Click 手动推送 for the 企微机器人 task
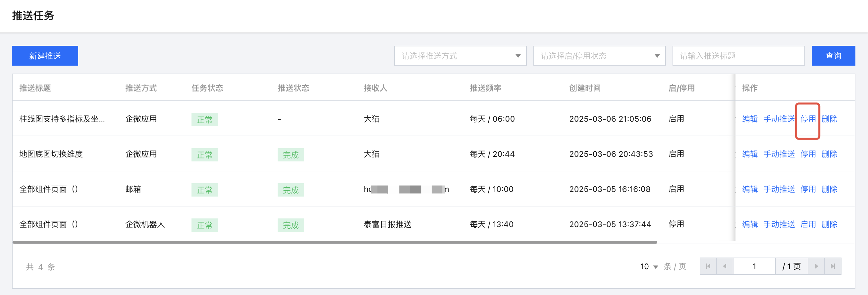 coord(779,224)
